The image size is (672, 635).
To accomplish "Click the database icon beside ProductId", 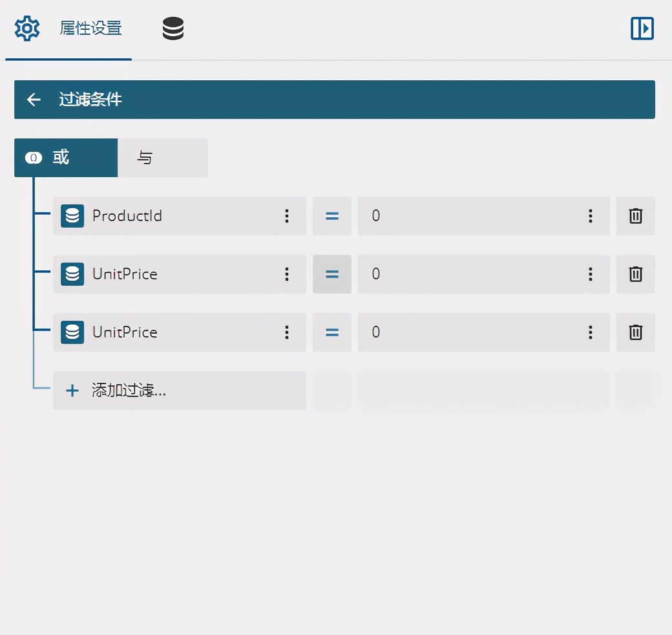I will pos(72,216).
